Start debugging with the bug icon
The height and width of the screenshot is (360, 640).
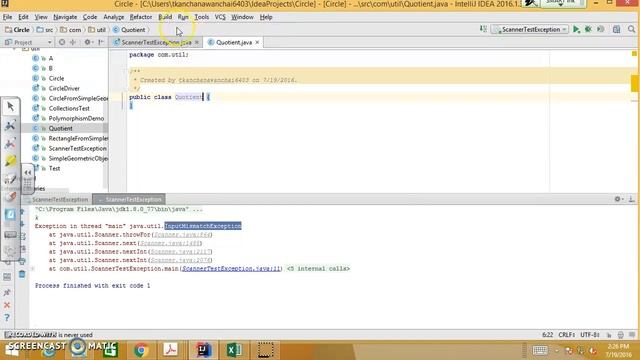(x=588, y=29)
